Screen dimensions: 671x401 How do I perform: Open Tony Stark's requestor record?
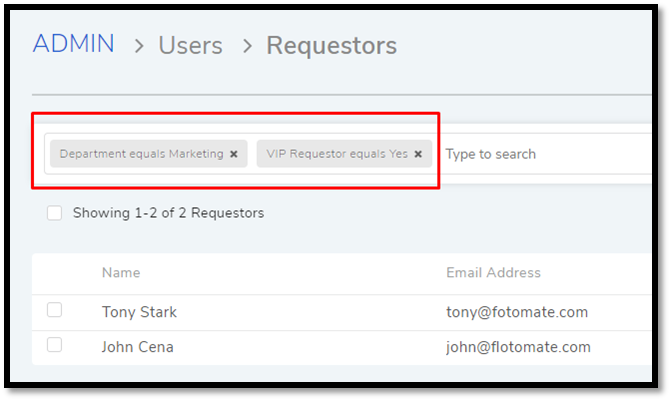click(139, 312)
